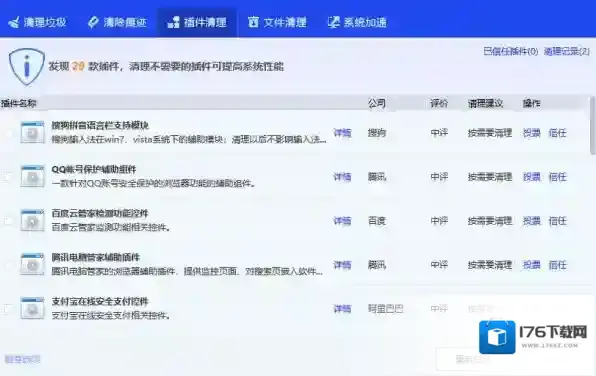Click the plugin icon for 腾讯电脑管家辅助插件
Viewport: 596px width, 376px height.
(32, 265)
